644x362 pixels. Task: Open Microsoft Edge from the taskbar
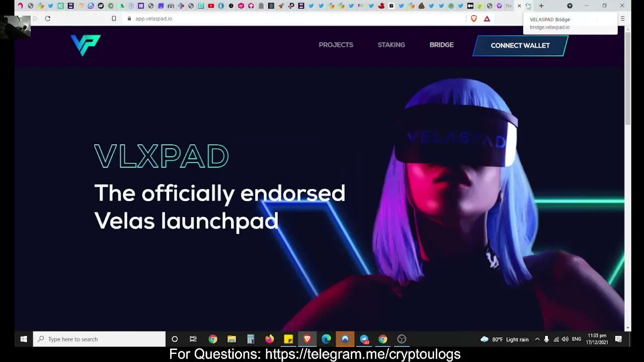click(x=326, y=339)
